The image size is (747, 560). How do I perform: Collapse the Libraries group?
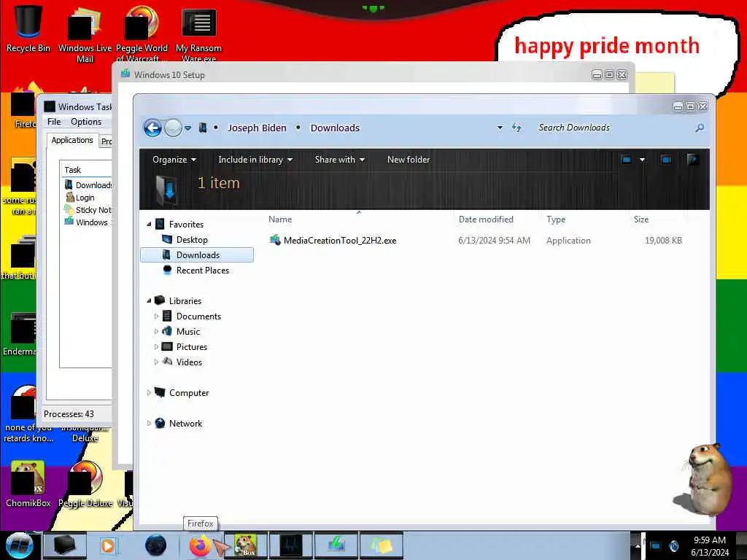(x=149, y=300)
